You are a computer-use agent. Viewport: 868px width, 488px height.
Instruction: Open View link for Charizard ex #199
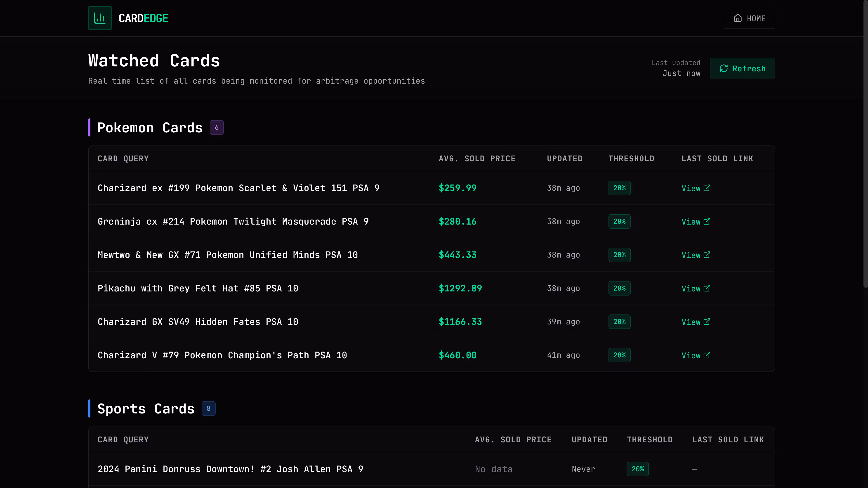click(x=696, y=188)
